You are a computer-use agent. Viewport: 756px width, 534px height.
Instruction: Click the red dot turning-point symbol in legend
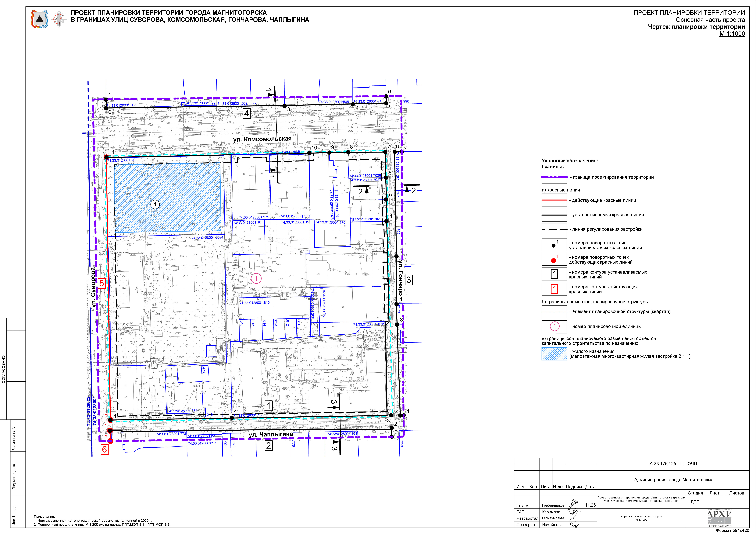click(x=554, y=261)
